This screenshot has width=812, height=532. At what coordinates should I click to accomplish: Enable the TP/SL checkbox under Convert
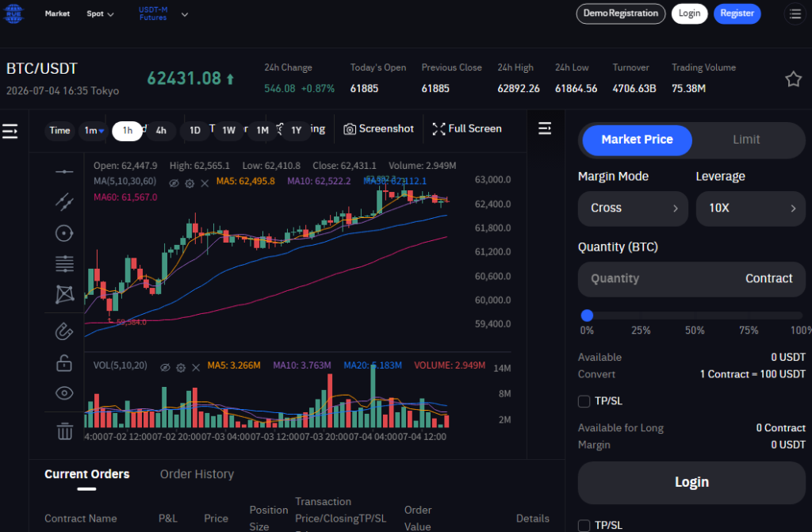click(584, 401)
